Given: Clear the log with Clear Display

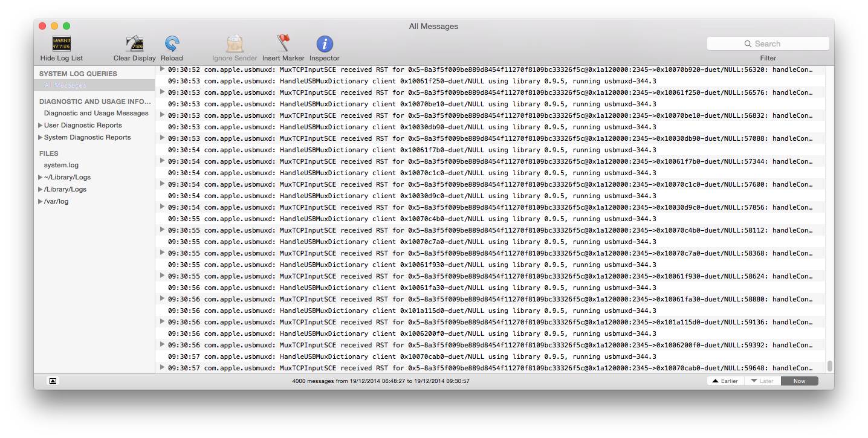Looking at the screenshot, I should [134, 43].
